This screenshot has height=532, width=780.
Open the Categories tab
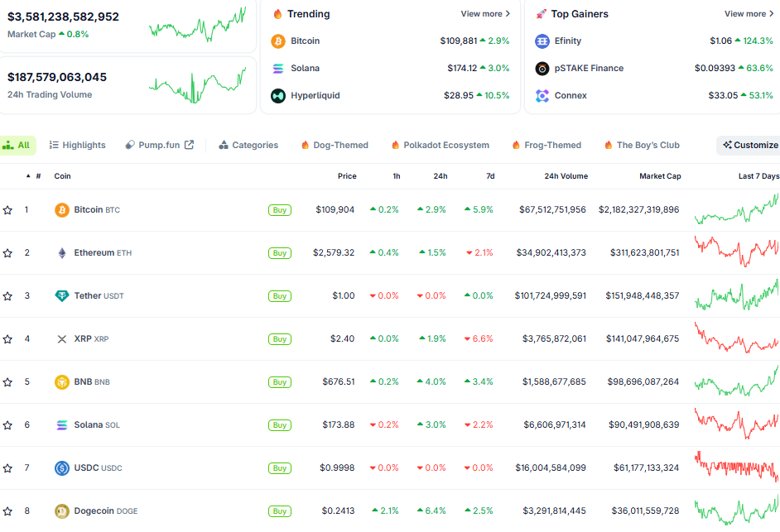click(248, 145)
